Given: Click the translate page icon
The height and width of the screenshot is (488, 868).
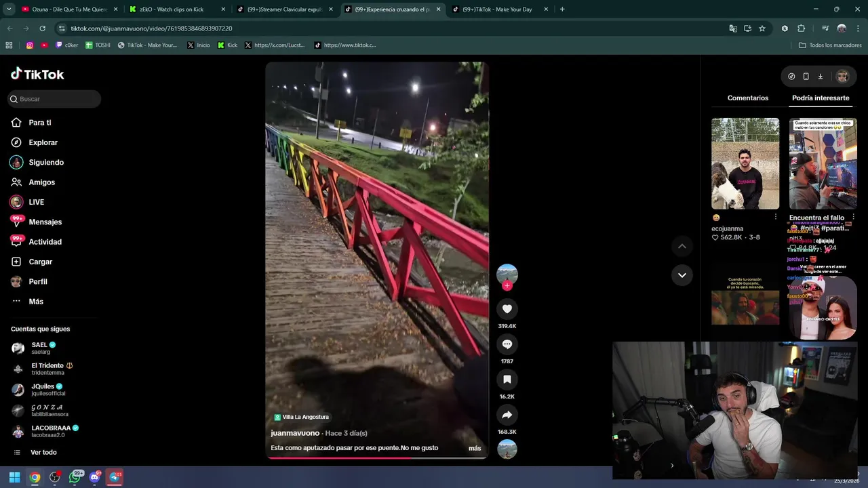Looking at the screenshot, I should (x=732, y=28).
